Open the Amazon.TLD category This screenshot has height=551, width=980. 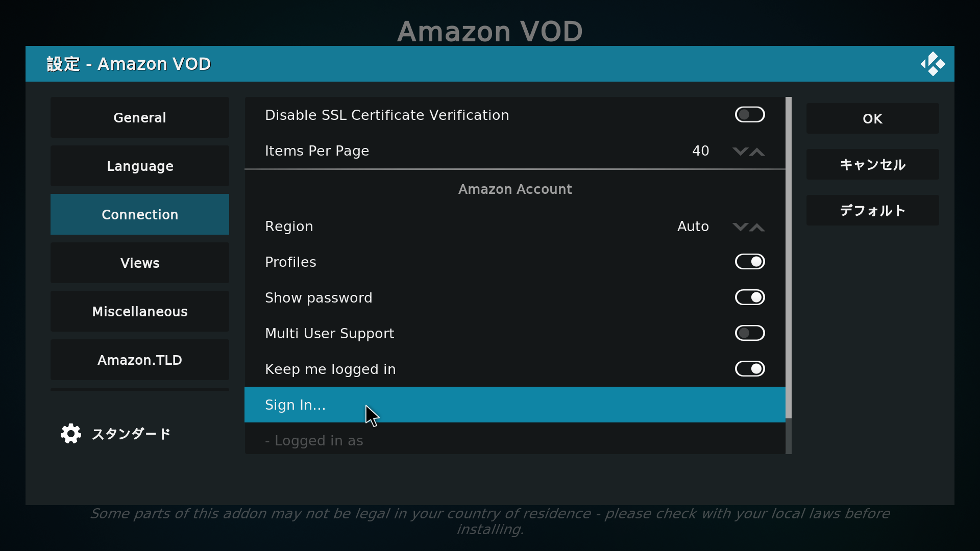pos(140,360)
